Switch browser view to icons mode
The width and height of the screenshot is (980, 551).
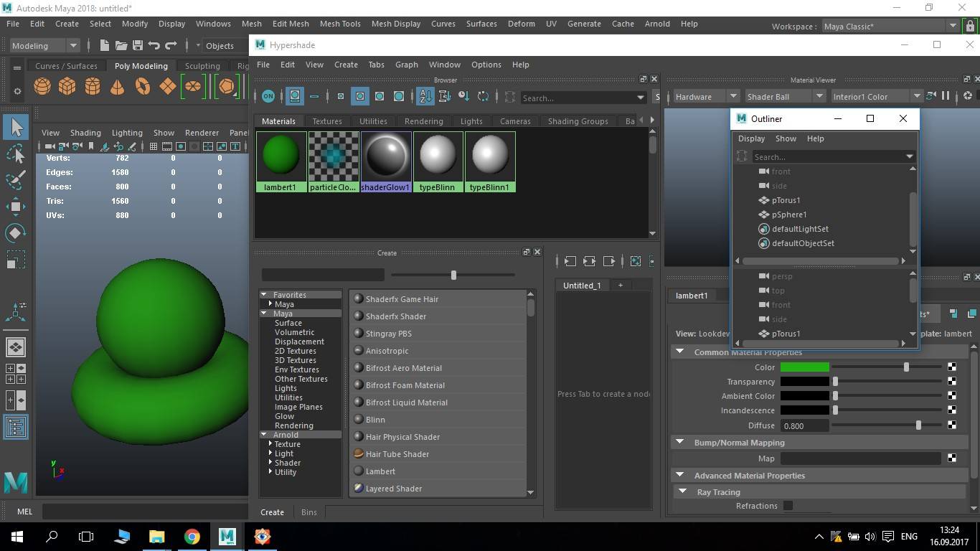coord(295,96)
